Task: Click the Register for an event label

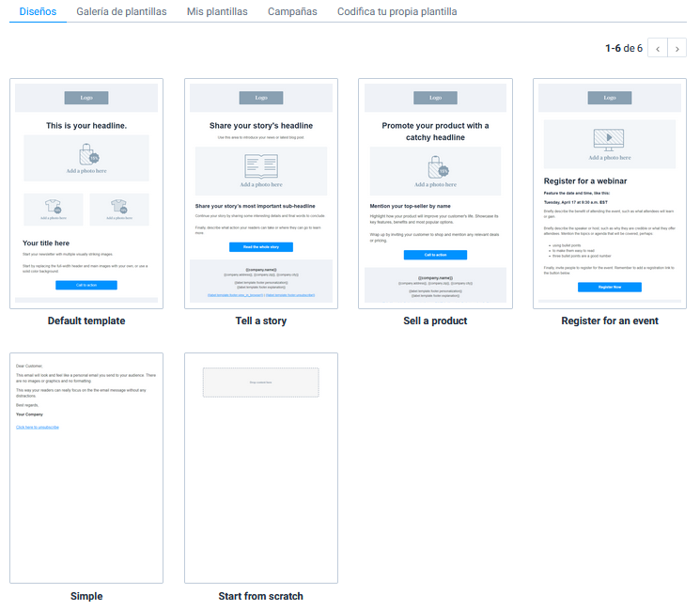Action: tap(610, 321)
